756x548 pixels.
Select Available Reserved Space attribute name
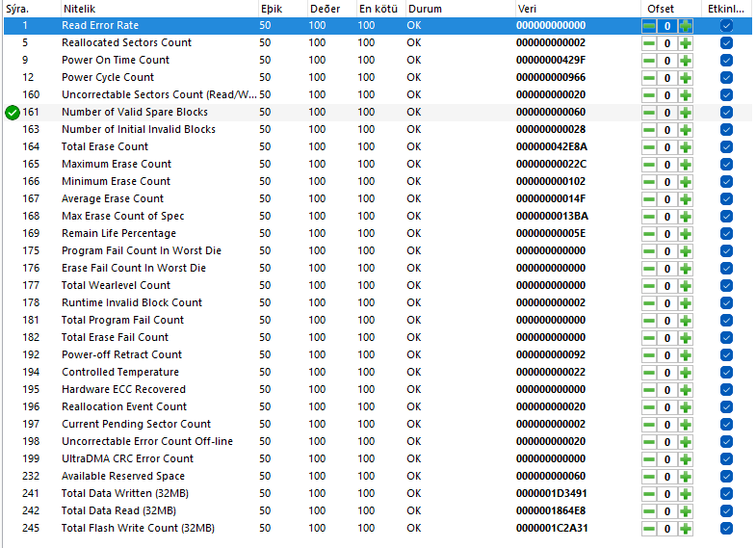coord(123,476)
